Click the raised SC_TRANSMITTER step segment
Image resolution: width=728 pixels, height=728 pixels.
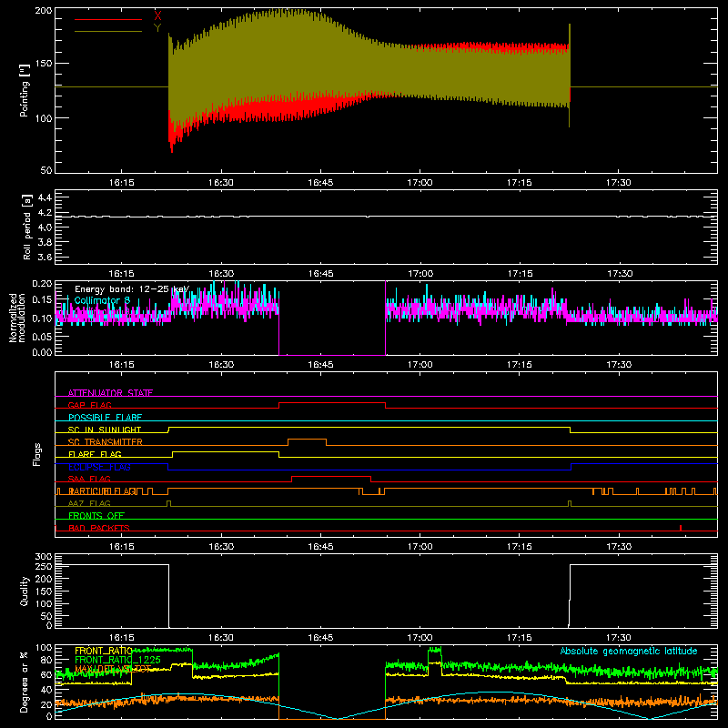click(307, 440)
